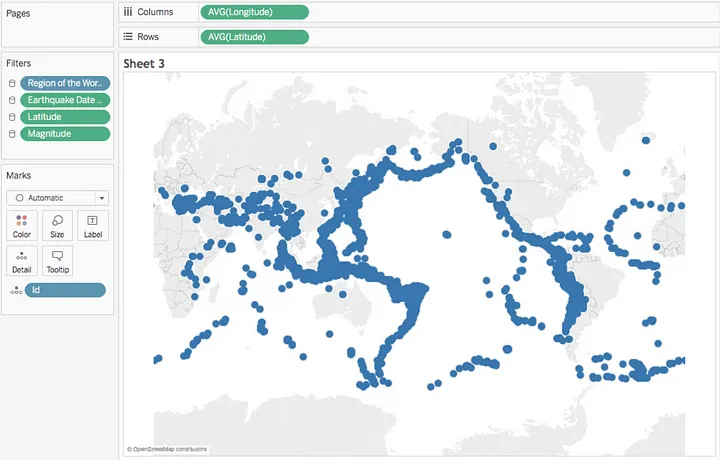Open the Label marks card
This screenshot has width=720, height=460.
[93, 226]
